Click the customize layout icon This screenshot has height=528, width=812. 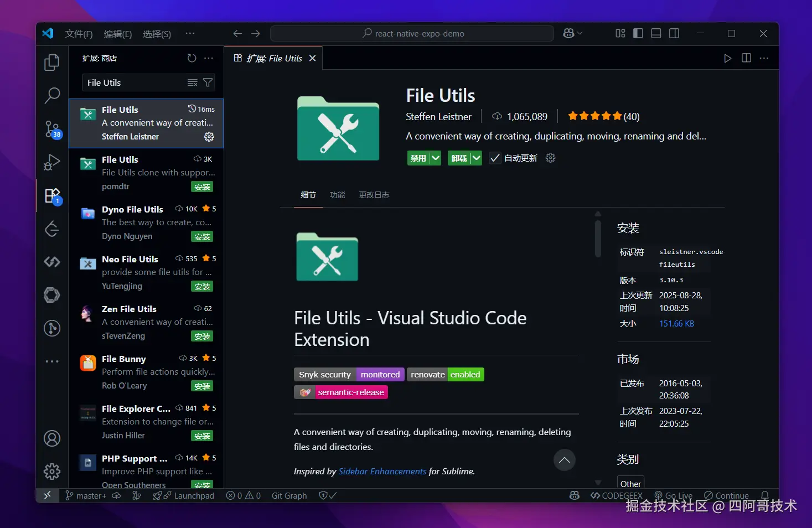click(620, 33)
